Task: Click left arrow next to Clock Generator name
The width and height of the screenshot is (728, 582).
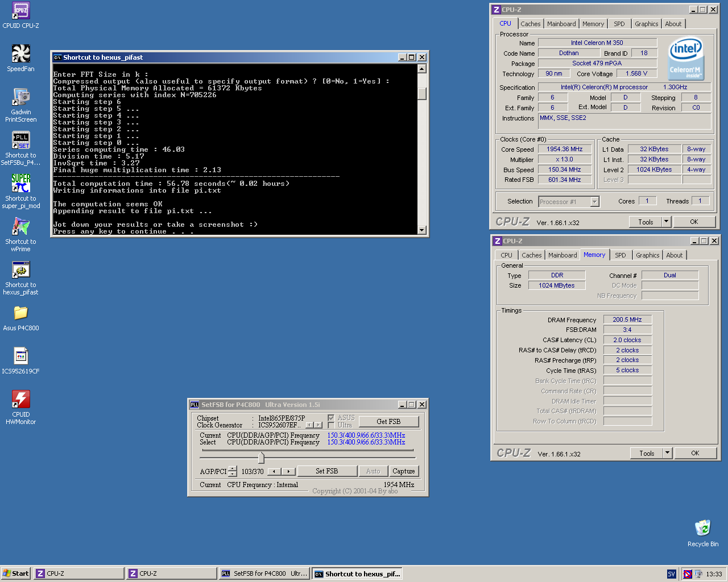Action: tap(309, 425)
